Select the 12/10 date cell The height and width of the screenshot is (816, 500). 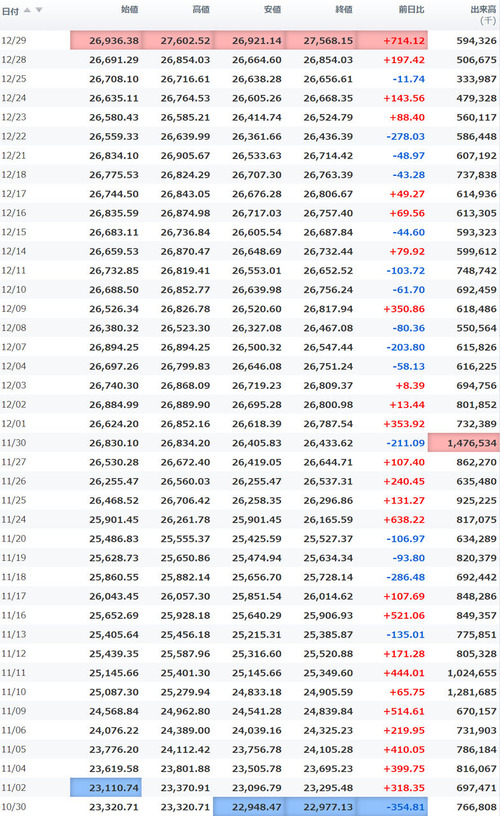[x=14, y=289]
